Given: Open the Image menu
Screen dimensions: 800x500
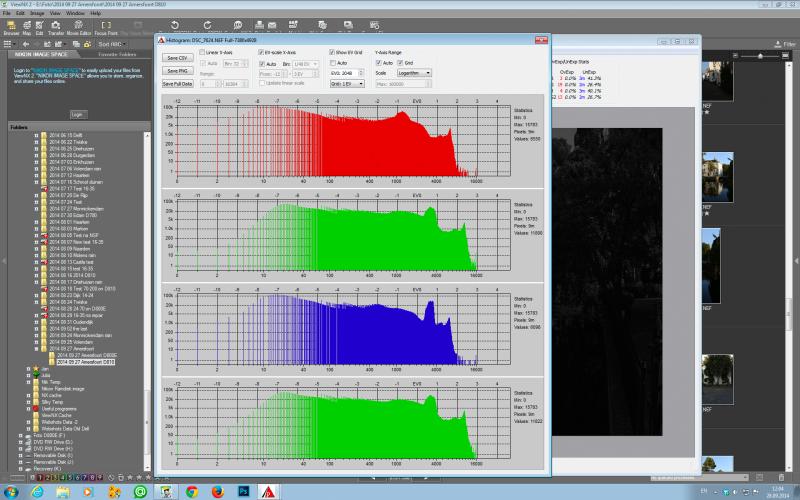Looking at the screenshot, I should [x=37, y=13].
